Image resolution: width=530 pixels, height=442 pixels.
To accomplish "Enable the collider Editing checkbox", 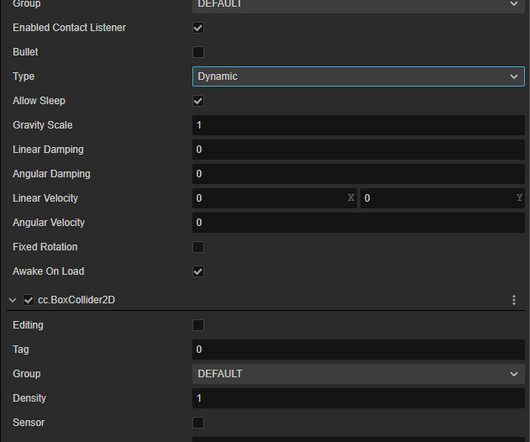I will coord(198,325).
